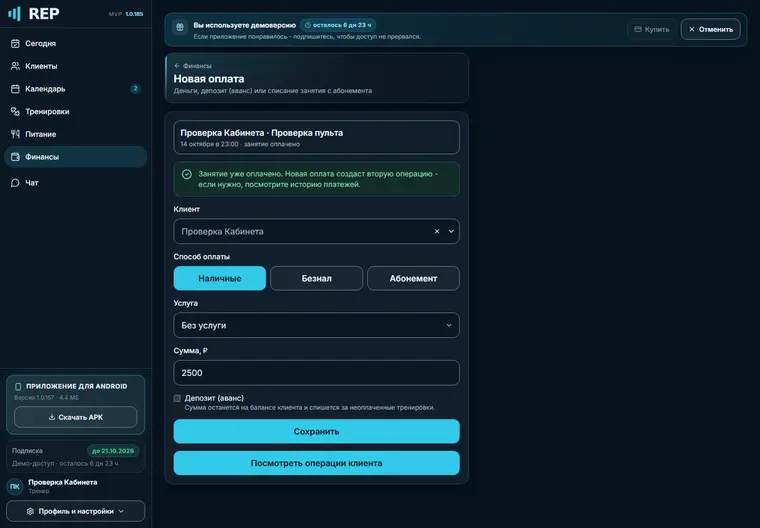Go back via the Финансы breadcrumb
760x528 pixels.
pyautogui.click(x=192, y=66)
